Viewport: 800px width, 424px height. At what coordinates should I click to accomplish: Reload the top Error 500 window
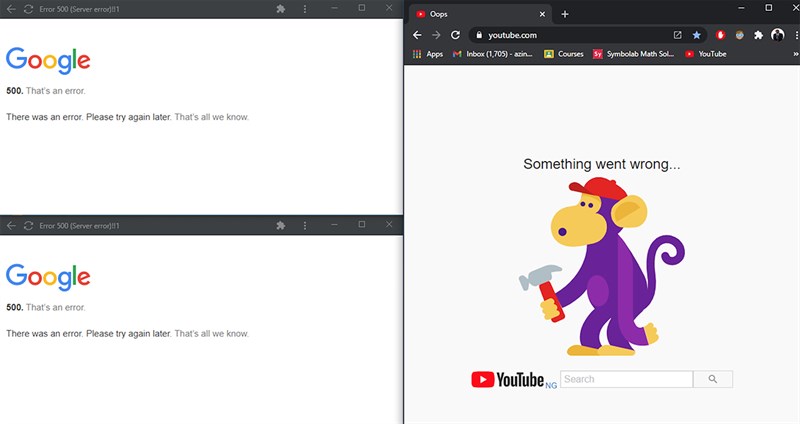(28, 9)
